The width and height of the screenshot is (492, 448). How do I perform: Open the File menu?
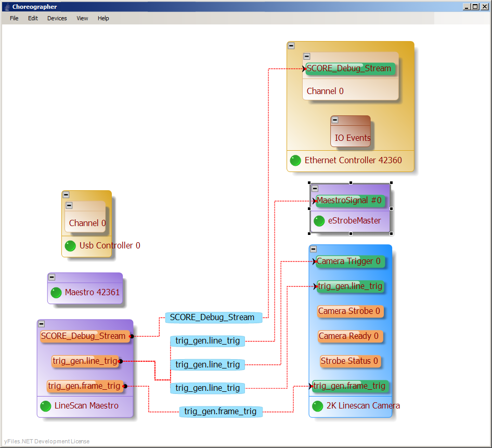14,18
